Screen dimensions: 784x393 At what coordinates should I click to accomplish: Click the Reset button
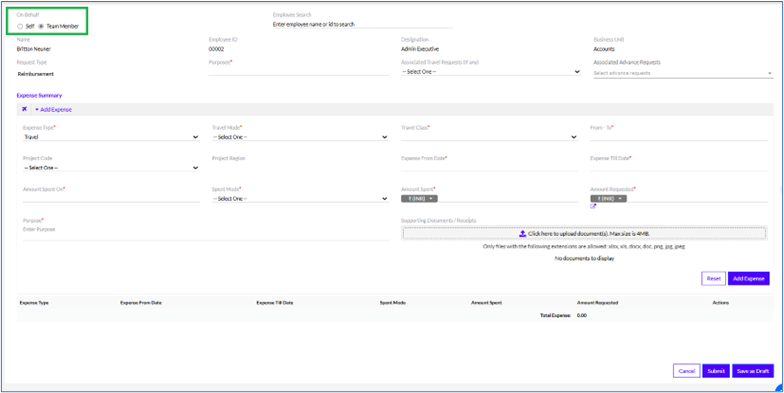714,278
